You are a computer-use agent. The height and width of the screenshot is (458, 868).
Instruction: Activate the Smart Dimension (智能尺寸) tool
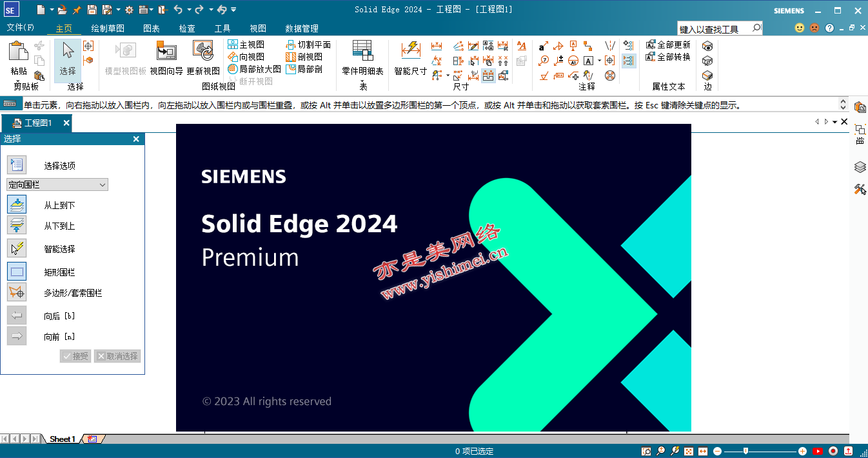click(411, 58)
